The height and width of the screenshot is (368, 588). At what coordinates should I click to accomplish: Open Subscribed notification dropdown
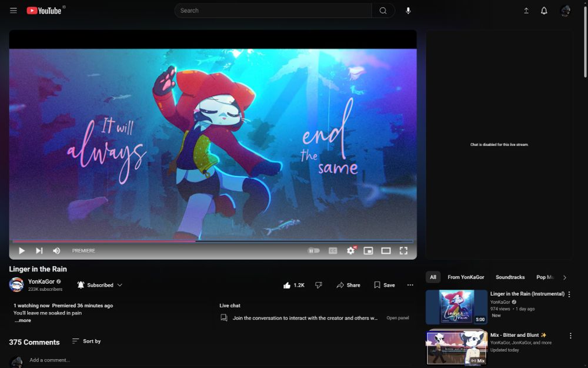point(100,285)
